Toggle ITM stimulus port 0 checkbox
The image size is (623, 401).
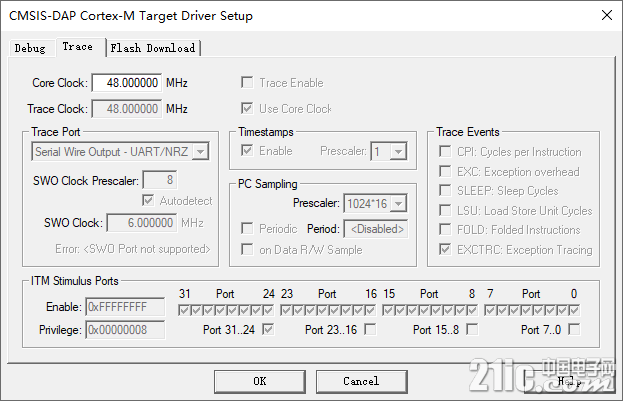[x=574, y=310]
